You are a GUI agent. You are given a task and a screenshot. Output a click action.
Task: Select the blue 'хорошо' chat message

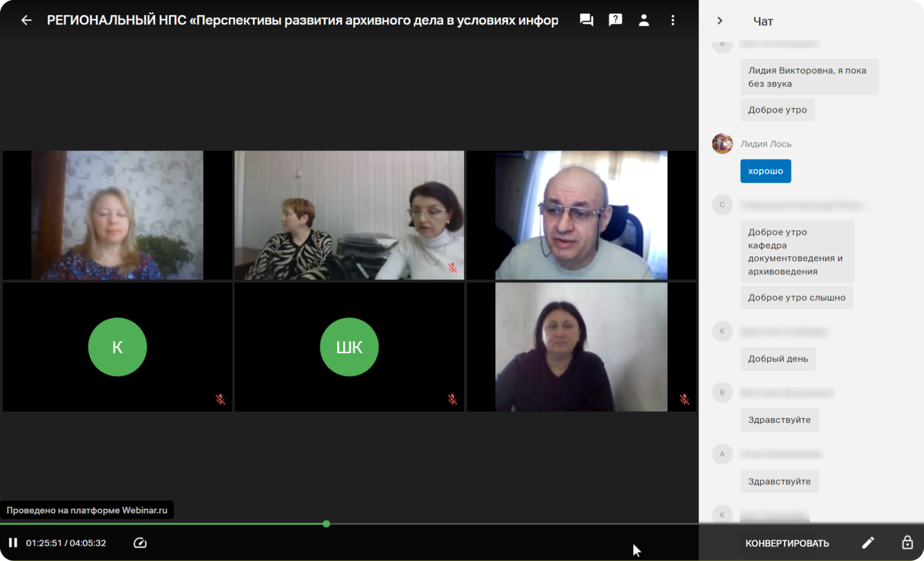click(x=765, y=171)
